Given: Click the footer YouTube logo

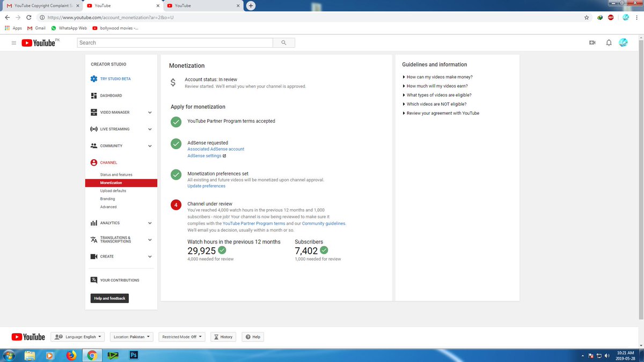Looking at the screenshot, I should (x=28, y=337).
